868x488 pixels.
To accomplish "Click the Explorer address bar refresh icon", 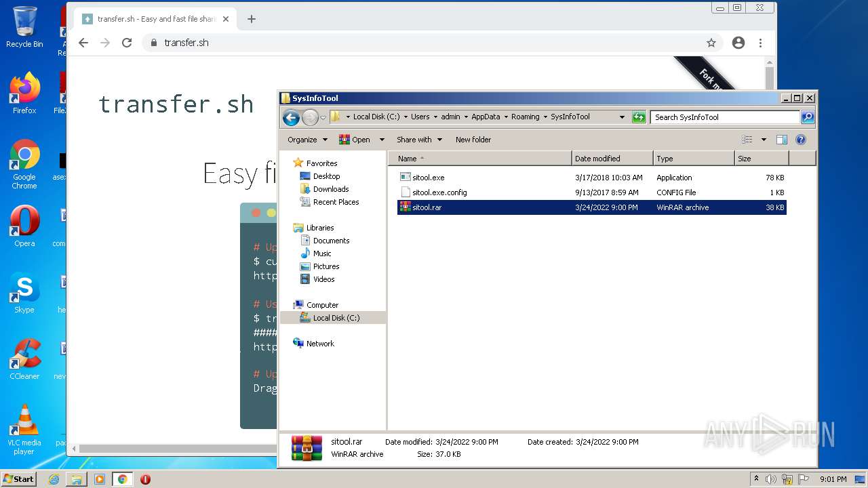I will tap(639, 117).
